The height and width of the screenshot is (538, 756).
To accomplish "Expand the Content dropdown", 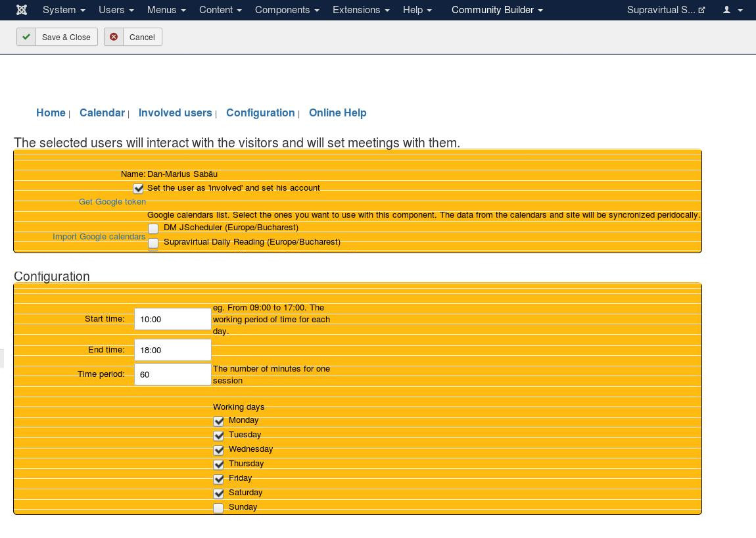I will (x=220, y=10).
